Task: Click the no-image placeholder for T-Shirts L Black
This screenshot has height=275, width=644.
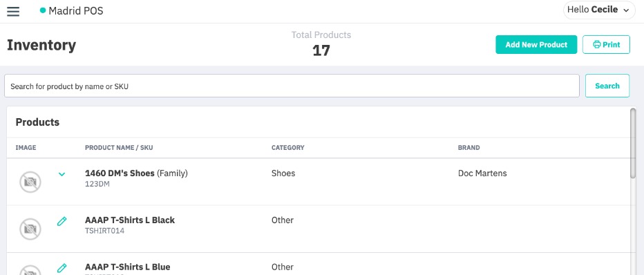Action: (30, 229)
